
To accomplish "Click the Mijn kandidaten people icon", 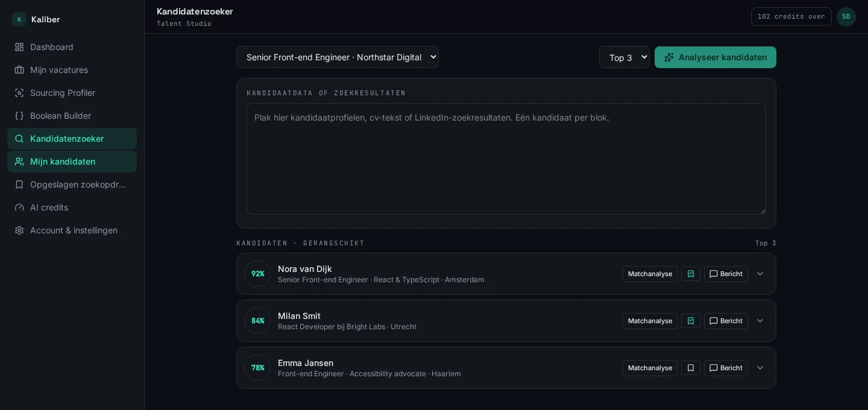I will point(19,162).
